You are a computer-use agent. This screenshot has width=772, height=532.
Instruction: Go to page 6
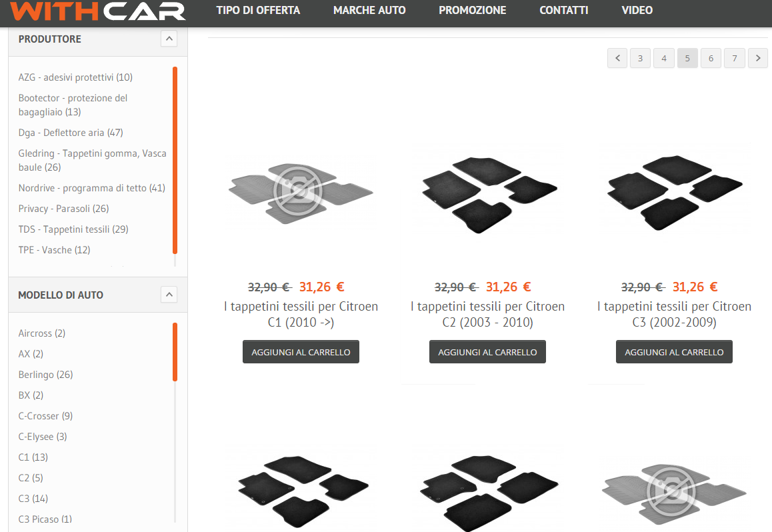tap(711, 58)
